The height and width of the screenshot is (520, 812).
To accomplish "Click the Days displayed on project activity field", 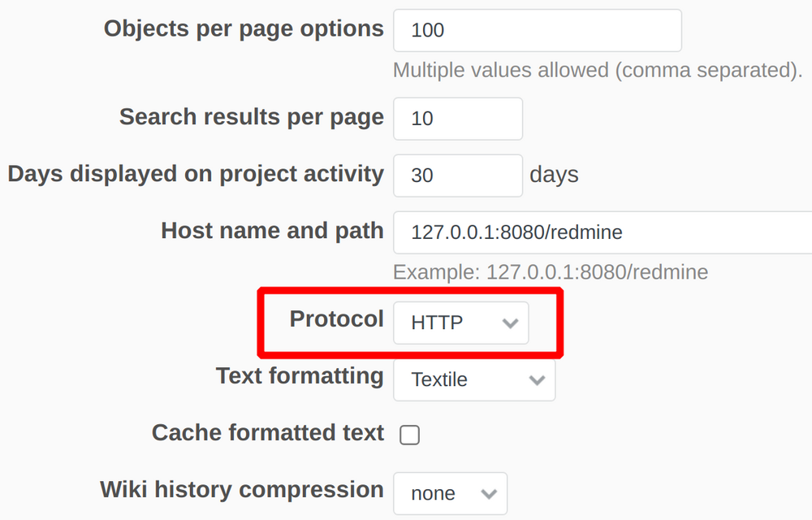I will 457,175.
